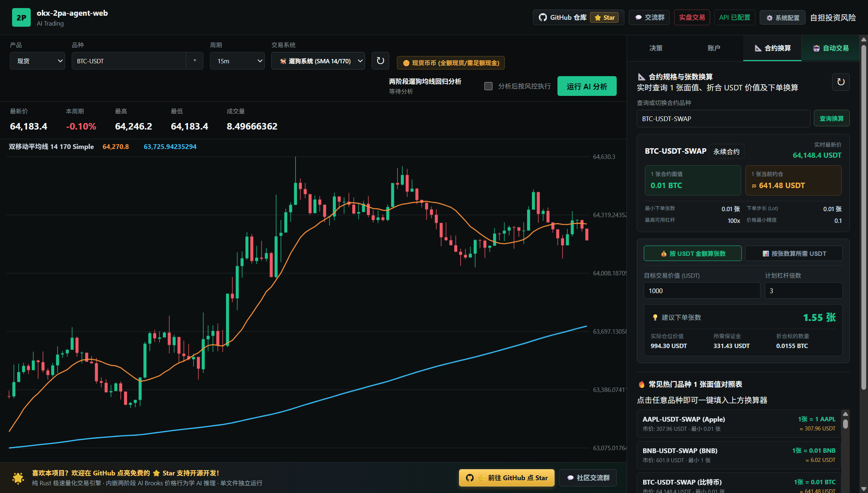The height and width of the screenshot is (493, 868).
Task: Select 按 USDT 金额算张数 mode
Action: pos(692,254)
